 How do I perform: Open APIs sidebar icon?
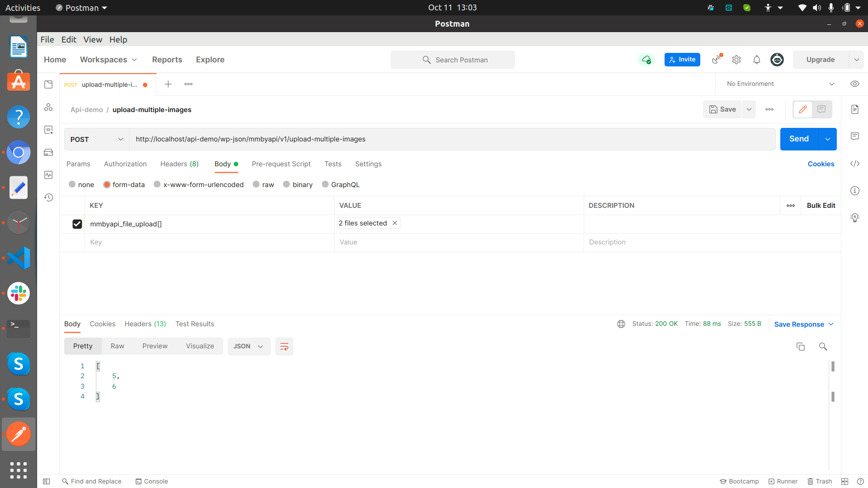click(x=48, y=107)
